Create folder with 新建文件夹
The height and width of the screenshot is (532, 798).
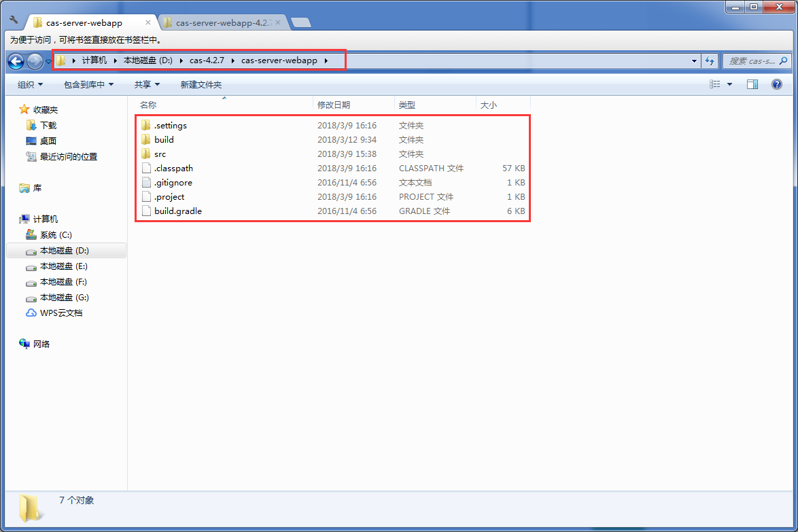(201, 84)
